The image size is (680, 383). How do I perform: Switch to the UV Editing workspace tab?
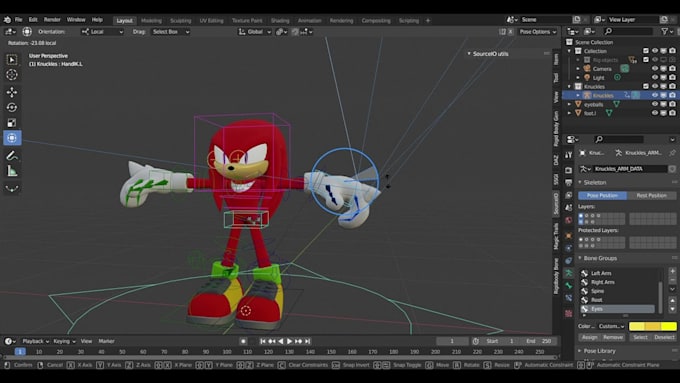211,20
